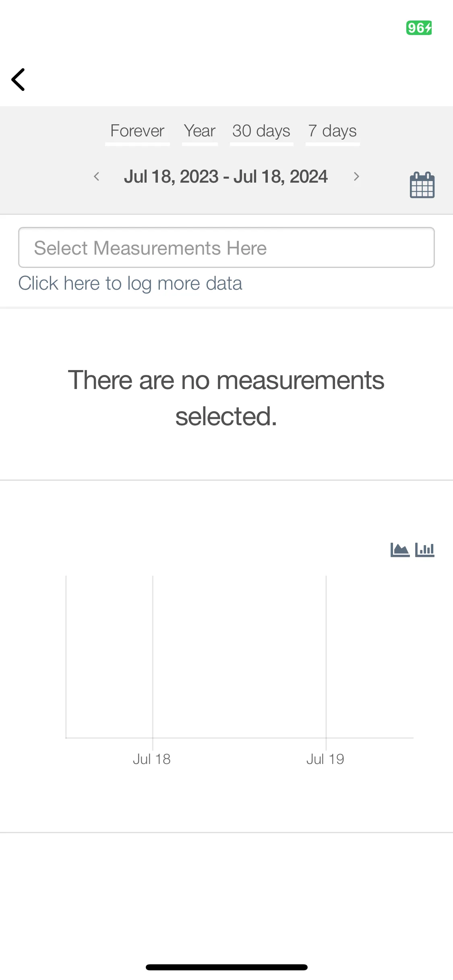Viewport: 453px width, 980px height.
Task: Go back with the left arrow icon
Action: [18, 80]
